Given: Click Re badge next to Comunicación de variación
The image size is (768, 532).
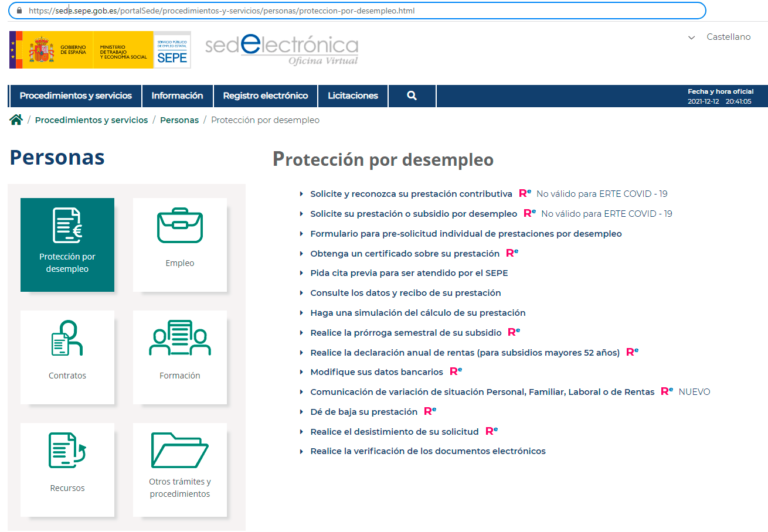Looking at the screenshot, I should click(x=667, y=391).
